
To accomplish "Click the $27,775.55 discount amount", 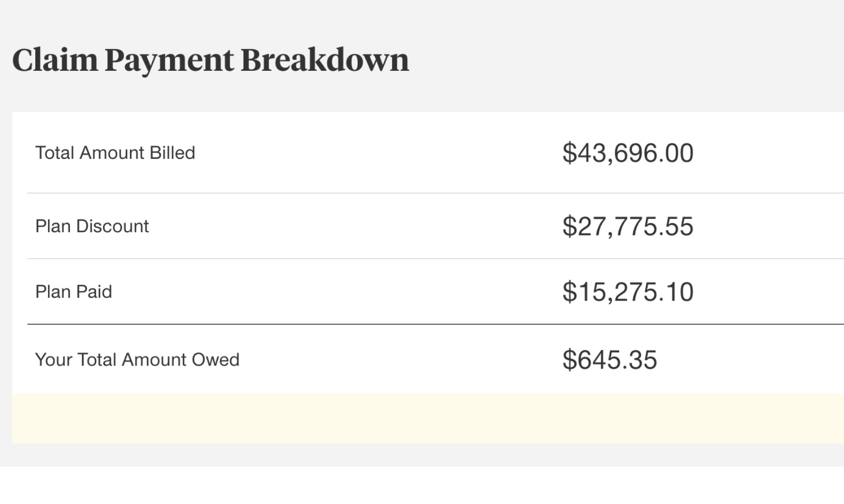I will pyautogui.click(x=628, y=226).
